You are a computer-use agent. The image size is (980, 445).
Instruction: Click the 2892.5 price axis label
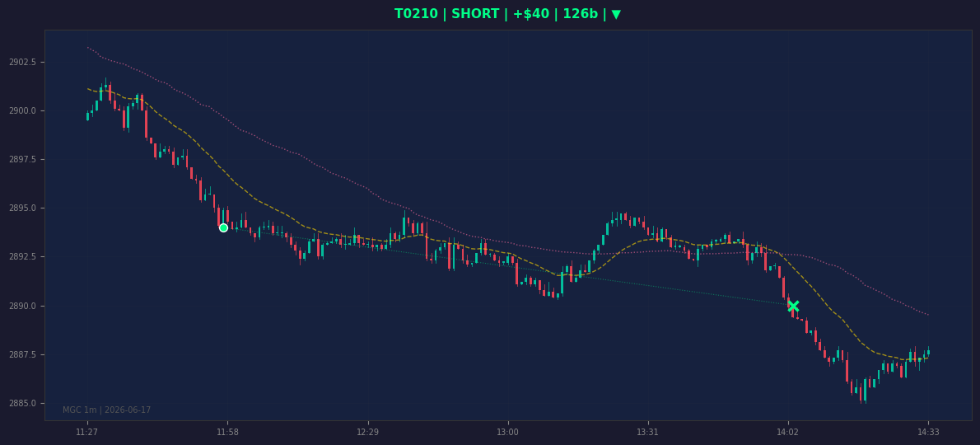[22, 257]
